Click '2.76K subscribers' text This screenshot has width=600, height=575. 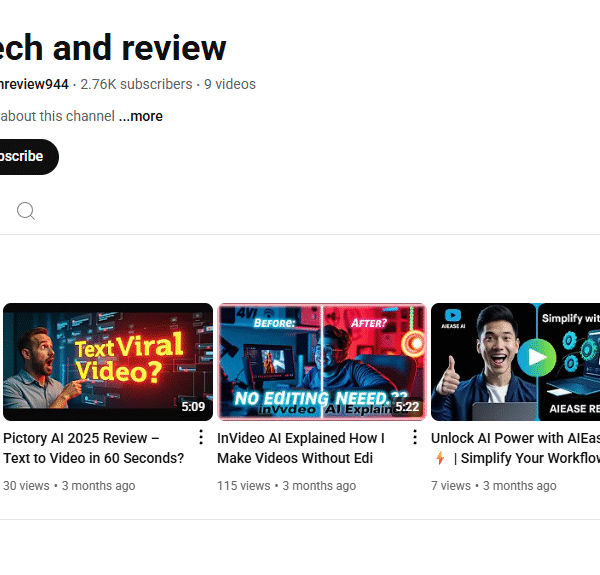[136, 85]
